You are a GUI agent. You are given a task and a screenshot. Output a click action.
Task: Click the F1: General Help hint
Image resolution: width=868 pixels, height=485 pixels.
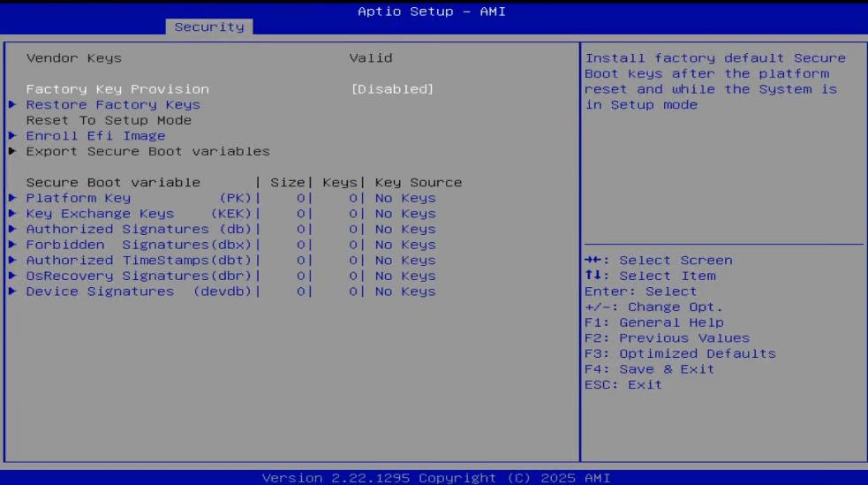654,322
